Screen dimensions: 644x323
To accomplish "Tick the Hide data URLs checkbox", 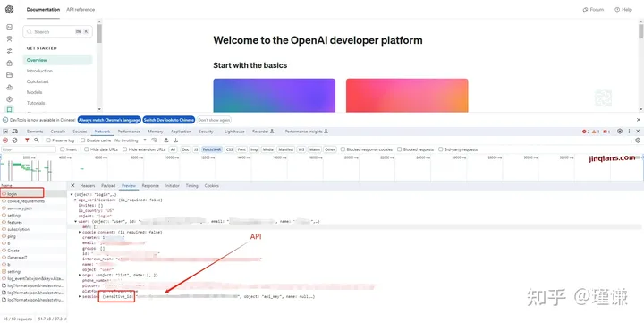I will coord(86,149).
